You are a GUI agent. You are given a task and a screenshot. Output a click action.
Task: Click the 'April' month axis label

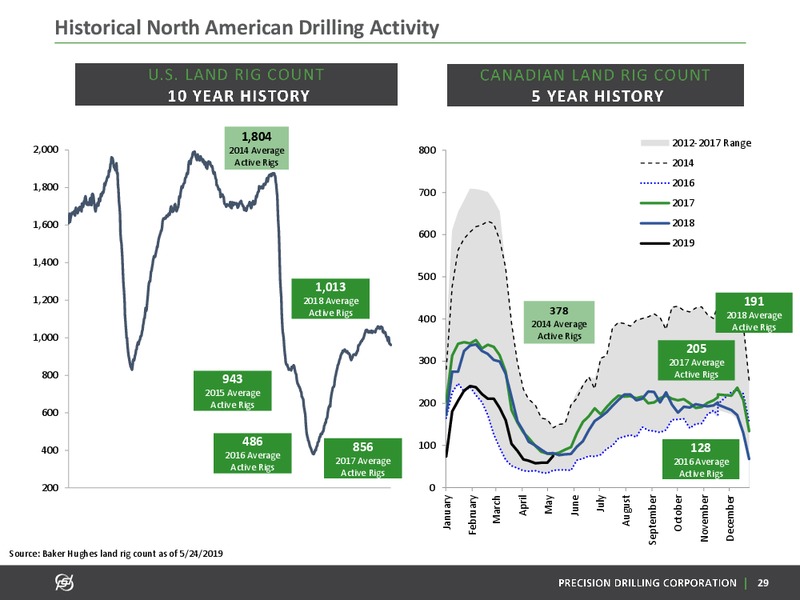tap(522, 506)
